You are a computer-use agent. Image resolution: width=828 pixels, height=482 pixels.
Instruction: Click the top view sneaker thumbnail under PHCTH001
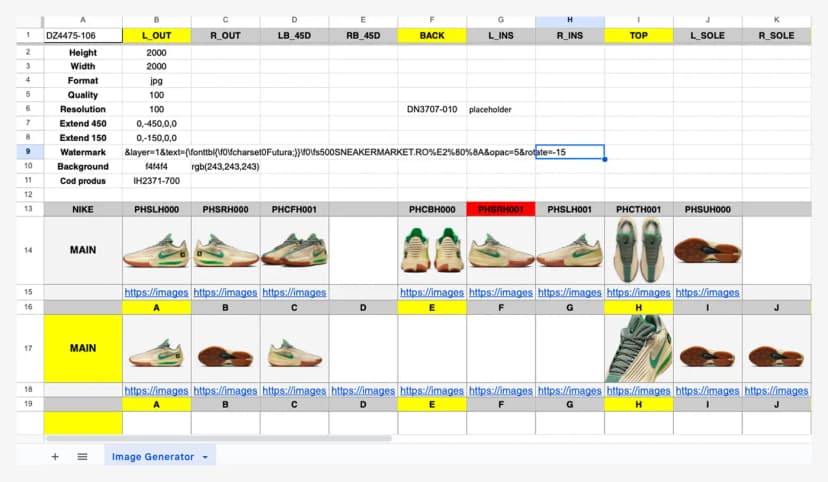click(638, 250)
